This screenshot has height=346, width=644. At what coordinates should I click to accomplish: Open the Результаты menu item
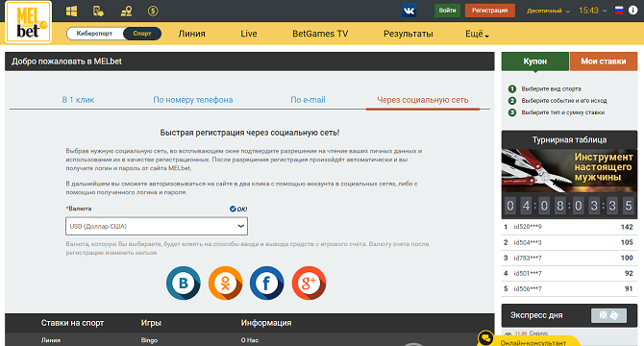[409, 34]
